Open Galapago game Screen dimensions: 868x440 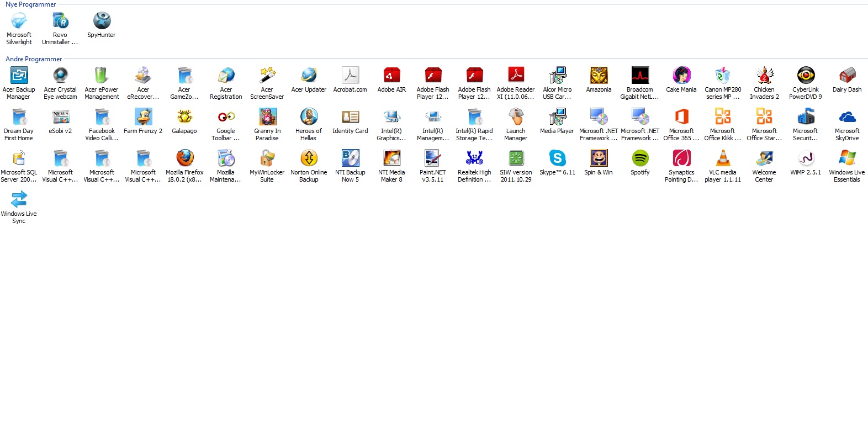[x=184, y=116]
